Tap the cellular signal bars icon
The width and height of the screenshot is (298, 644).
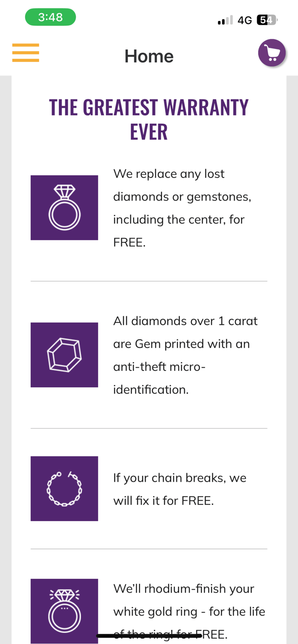click(x=224, y=19)
